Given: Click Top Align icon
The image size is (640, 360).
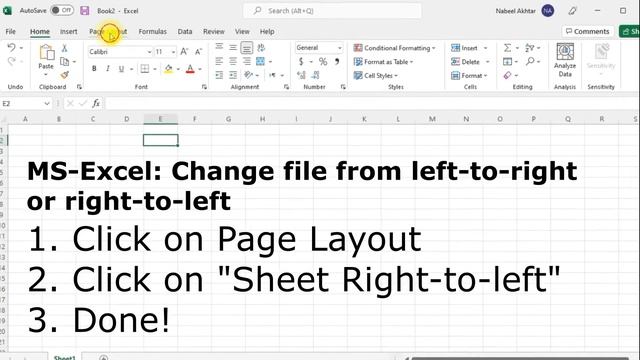Looking at the screenshot, I should pos(219,47).
